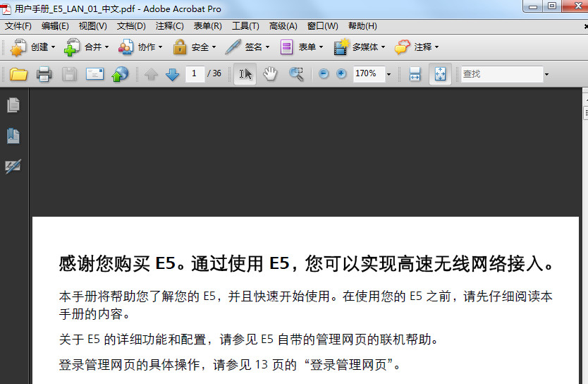Image resolution: width=588 pixels, height=384 pixels.
Task: Select the Marquee Zoom magnifier tool
Action: 296,74
